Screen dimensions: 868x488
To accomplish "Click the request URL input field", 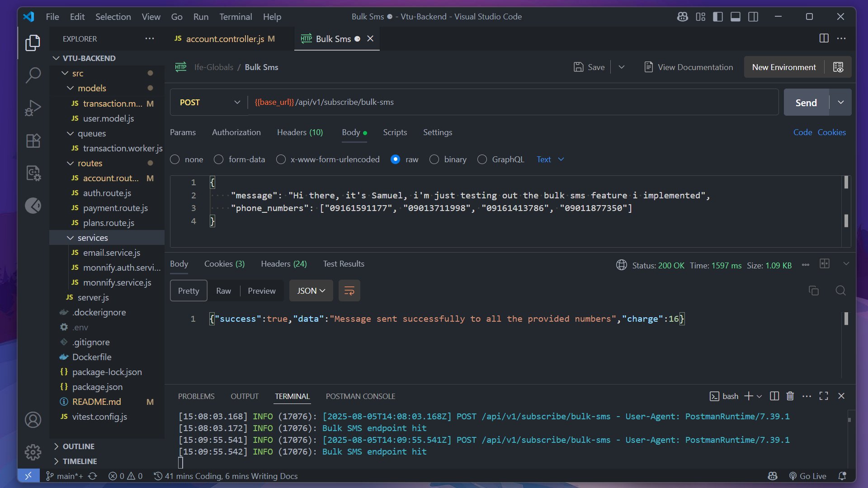I will coord(511,102).
